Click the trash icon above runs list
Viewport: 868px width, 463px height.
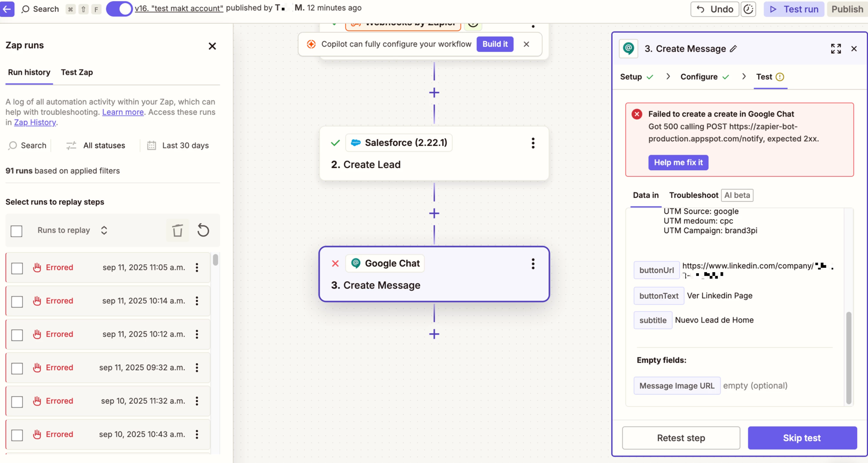[x=177, y=230]
